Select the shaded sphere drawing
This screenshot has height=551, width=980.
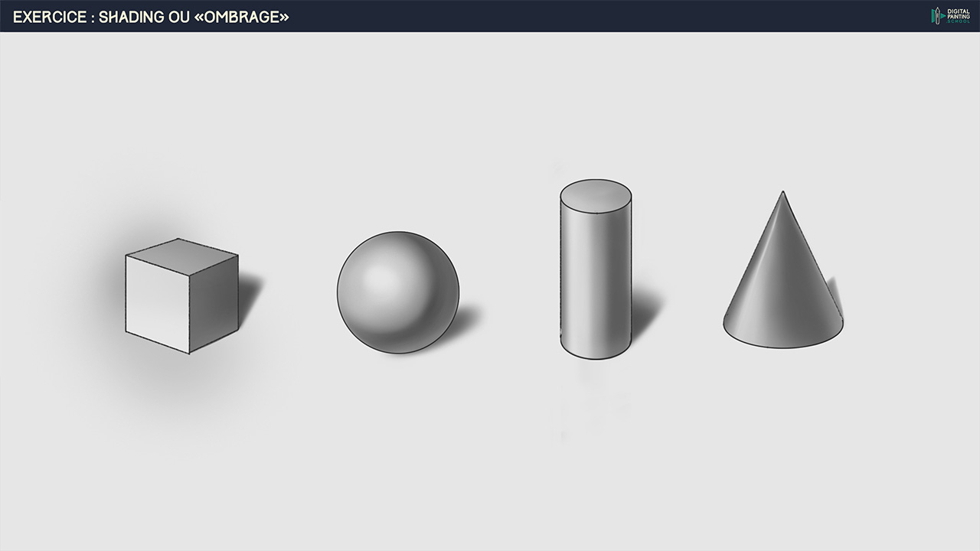(x=397, y=292)
